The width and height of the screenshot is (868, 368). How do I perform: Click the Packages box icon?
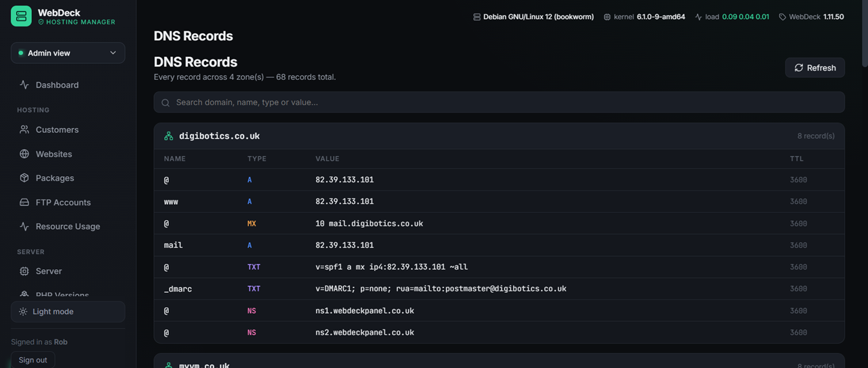click(24, 178)
